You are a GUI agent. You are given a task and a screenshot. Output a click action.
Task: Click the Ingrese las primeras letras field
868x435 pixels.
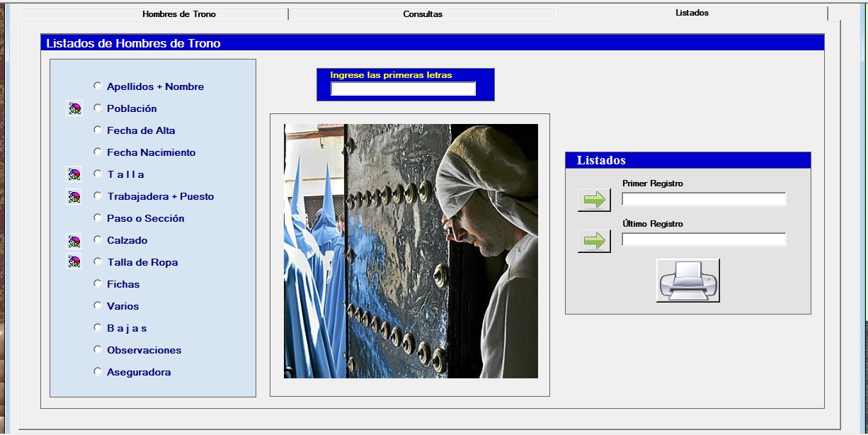coord(403,89)
